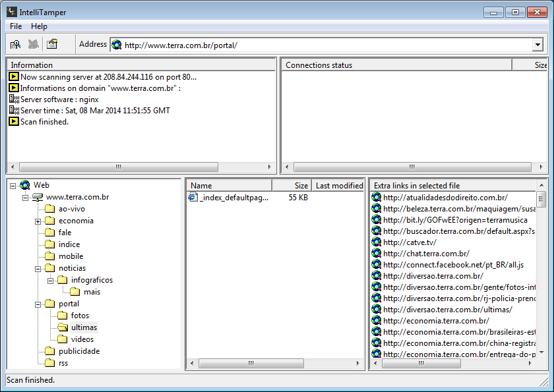Click the rss folder icon
The image size is (554, 392).
coord(50,363)
